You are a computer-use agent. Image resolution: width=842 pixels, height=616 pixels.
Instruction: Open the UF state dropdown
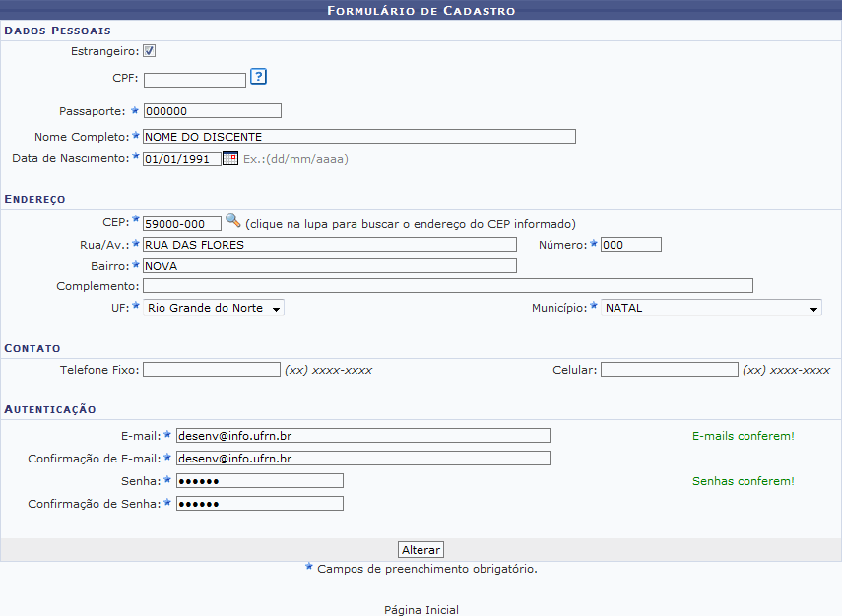[214, 308]
